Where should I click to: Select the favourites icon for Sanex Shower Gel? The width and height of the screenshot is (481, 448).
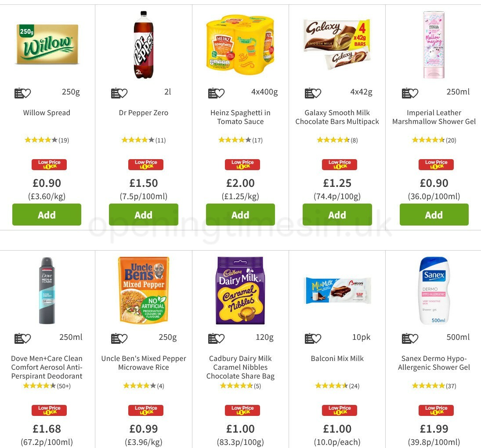(409, 338)
